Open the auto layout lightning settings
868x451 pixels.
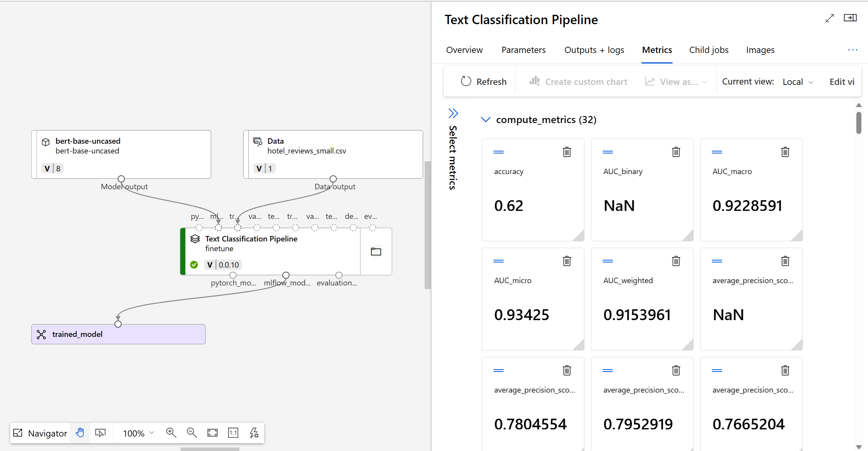254,433
